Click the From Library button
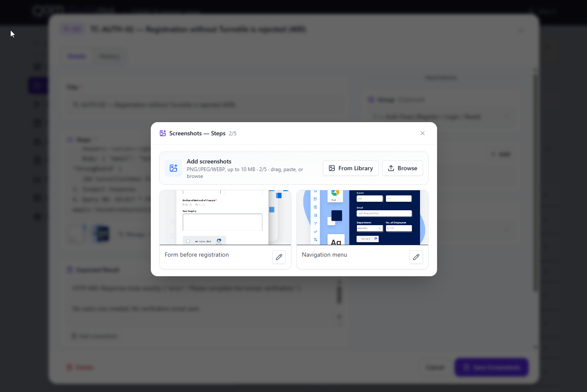 pos(351,168)
